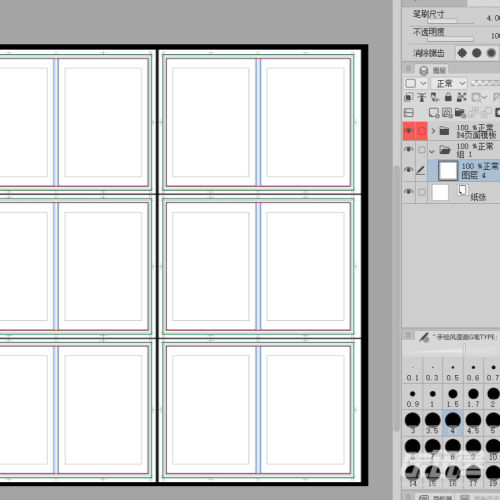
Task: Pick brush size preset 4.5
Action: (473, 423)
